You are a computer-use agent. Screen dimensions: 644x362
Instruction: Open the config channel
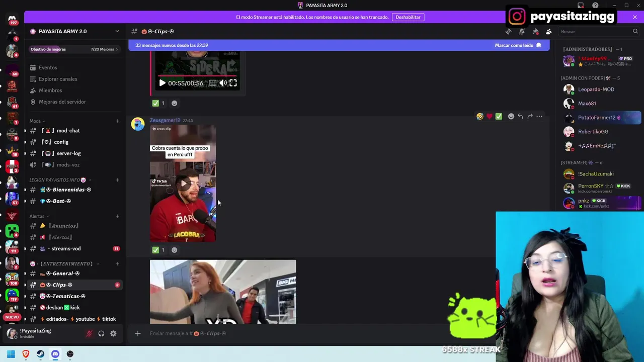(74, 142)
